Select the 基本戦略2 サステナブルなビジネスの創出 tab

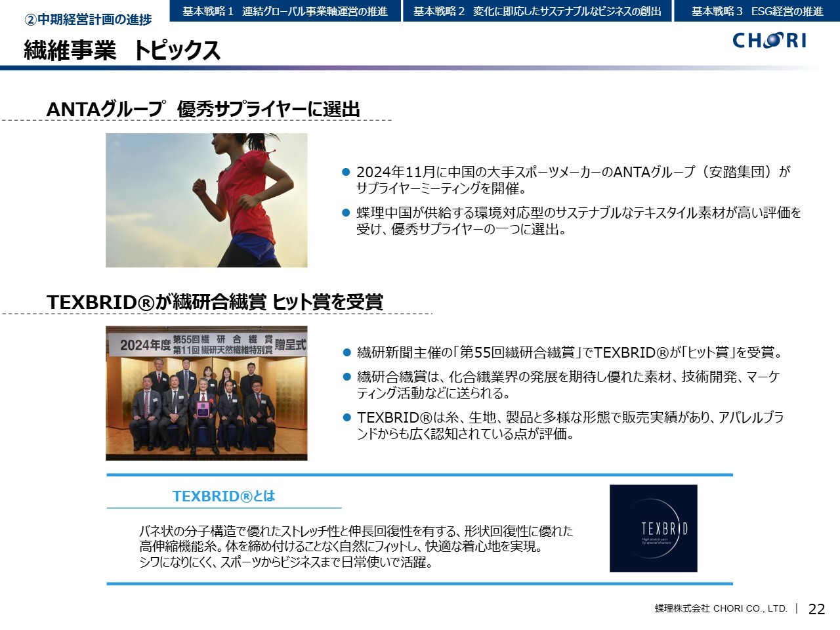coord(537,11)
